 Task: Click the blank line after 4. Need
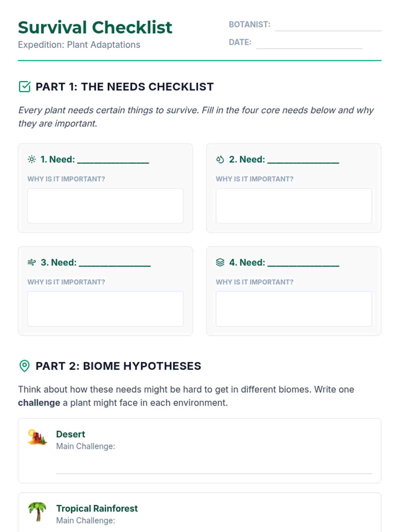pyautogui.click(x=303, y=263)
